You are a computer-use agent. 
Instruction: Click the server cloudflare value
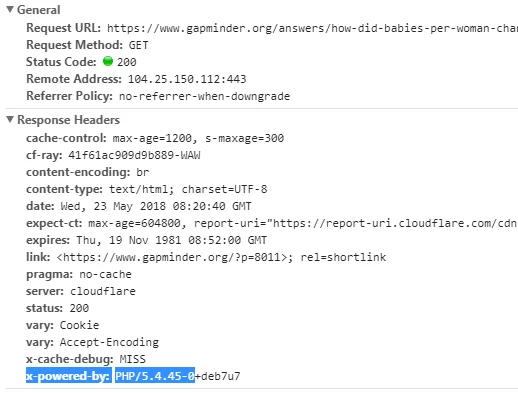point(103,291)
